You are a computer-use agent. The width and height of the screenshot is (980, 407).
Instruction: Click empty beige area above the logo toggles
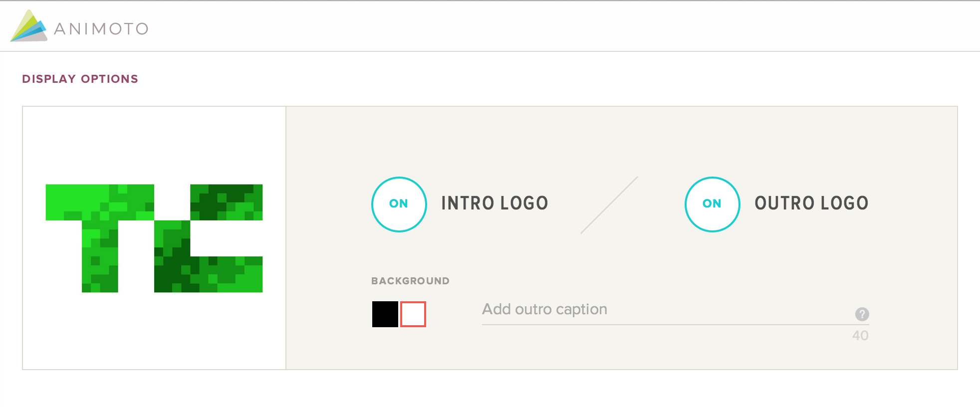621,140
